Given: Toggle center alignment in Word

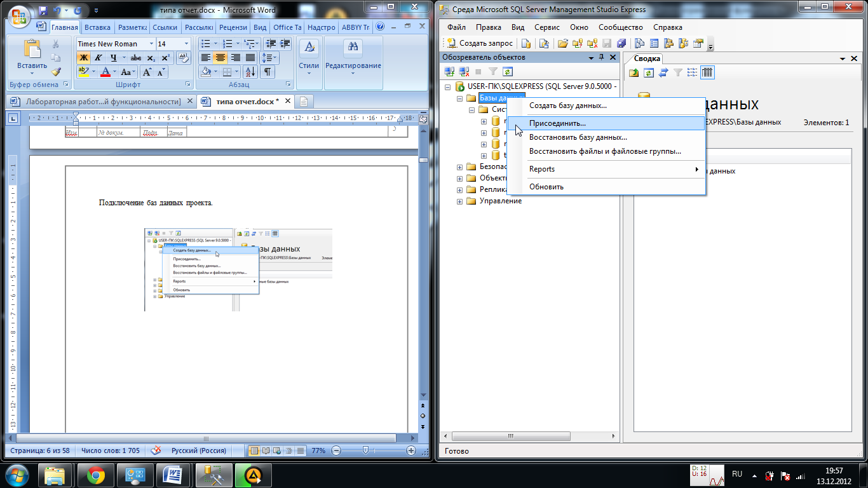Looking at the screenshot, I should [220, 58].
